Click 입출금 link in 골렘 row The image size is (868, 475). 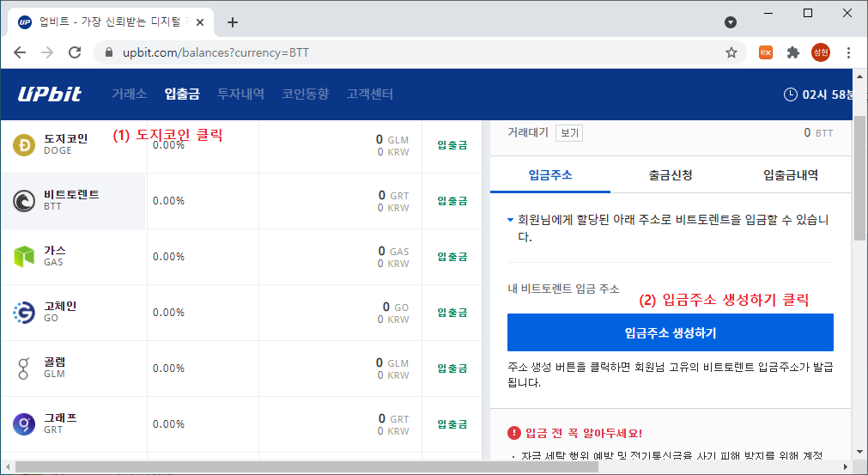pos(452,368)
